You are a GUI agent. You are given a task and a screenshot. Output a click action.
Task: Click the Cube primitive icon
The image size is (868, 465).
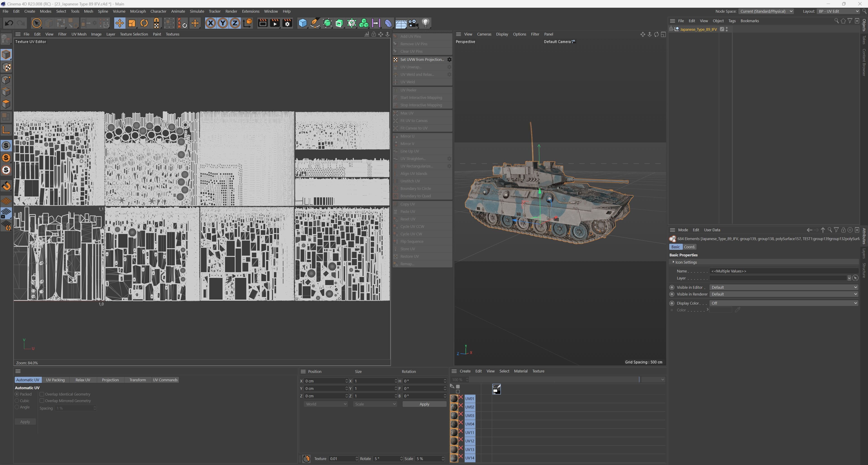click(x=303, y=23)
